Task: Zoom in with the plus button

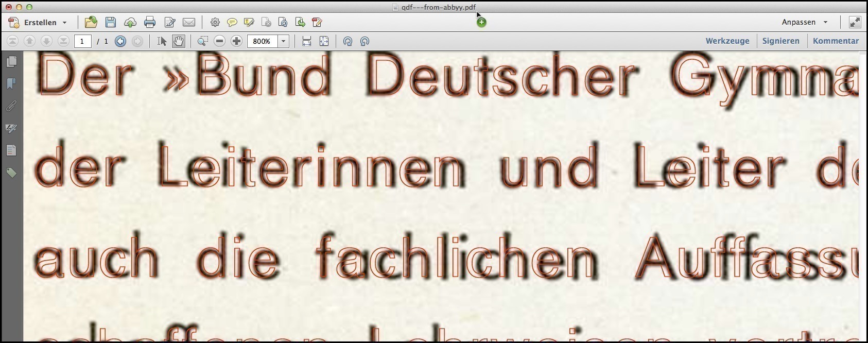Action: 237,41
